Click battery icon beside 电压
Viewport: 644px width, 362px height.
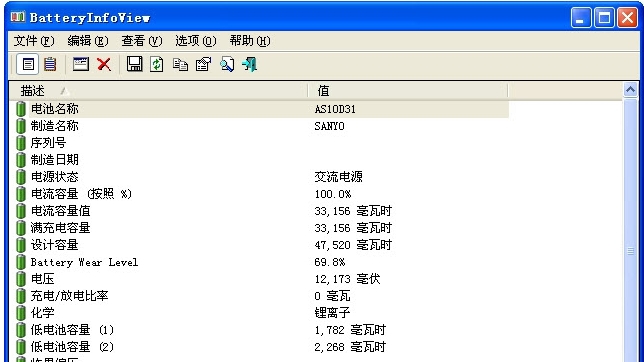pos(21,279)
